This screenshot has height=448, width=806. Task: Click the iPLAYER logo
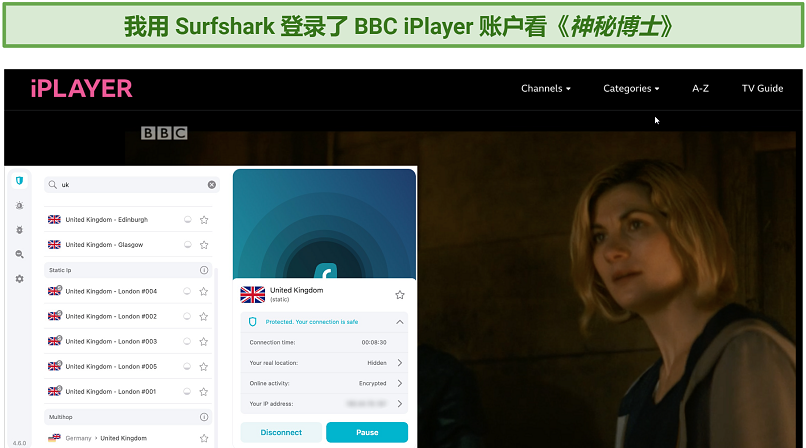click(x=81, y=89)
